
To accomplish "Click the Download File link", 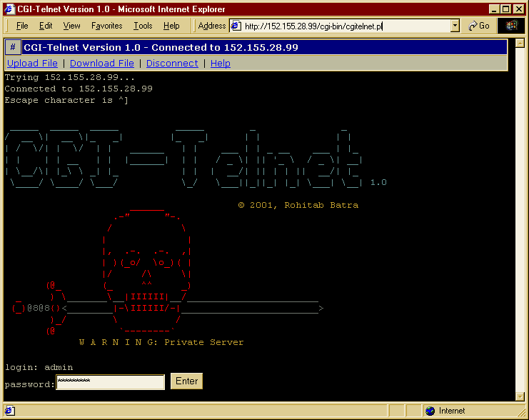I will [102, 63].
